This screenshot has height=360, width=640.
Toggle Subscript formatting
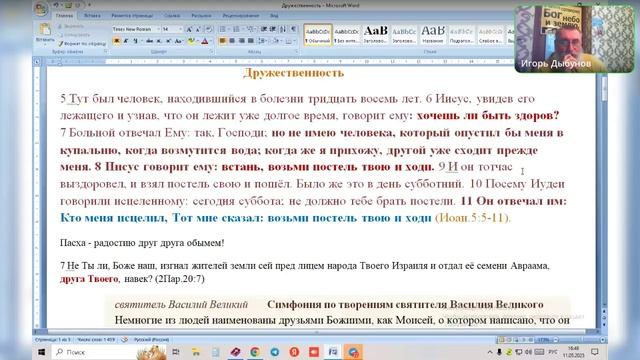pyautogui.click(x=159, y=41)
